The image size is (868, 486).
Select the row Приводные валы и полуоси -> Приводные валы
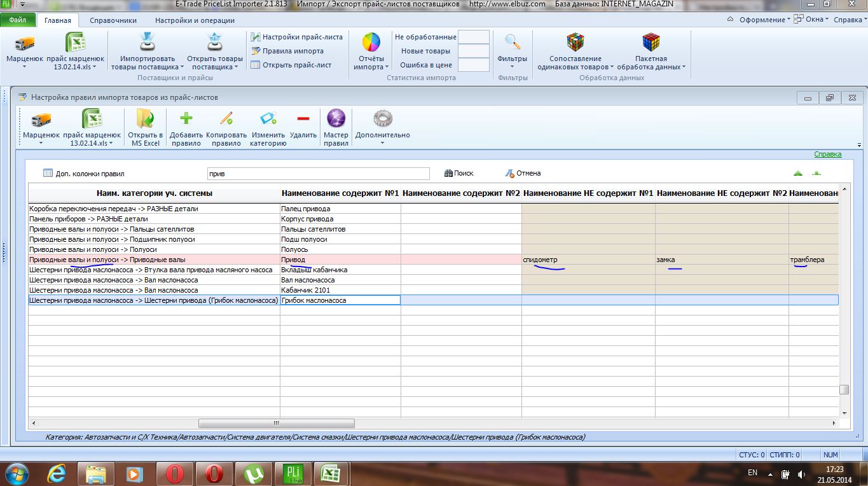tap(433, 260)
